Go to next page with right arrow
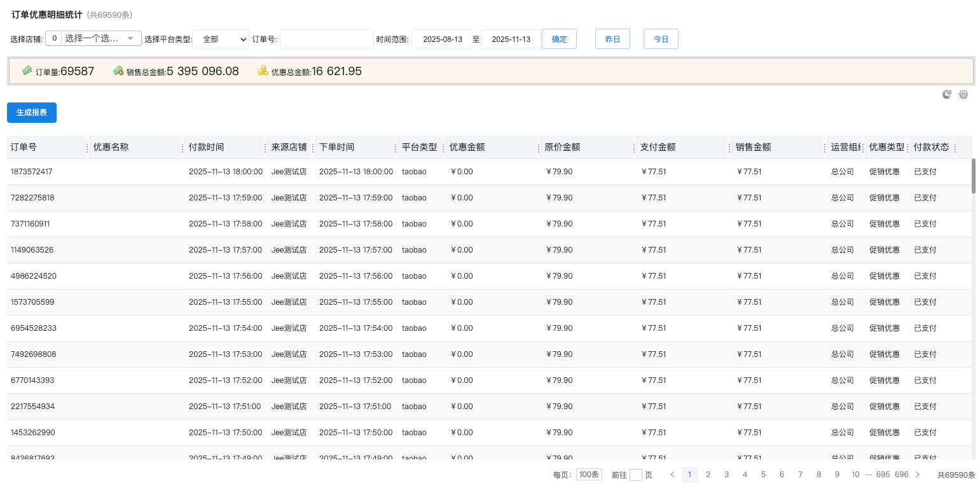980x488 pixels. pos(917,475)
